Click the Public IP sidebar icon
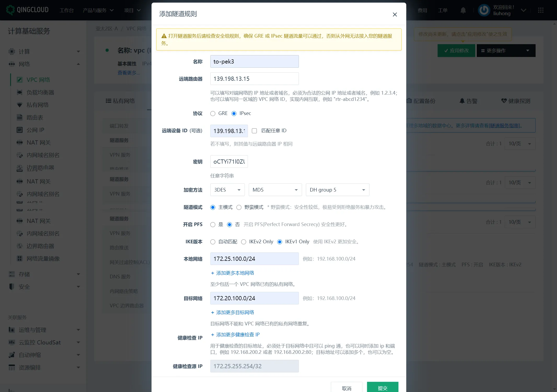This screenshot has width=557, height=392. [x=20, y=130]
